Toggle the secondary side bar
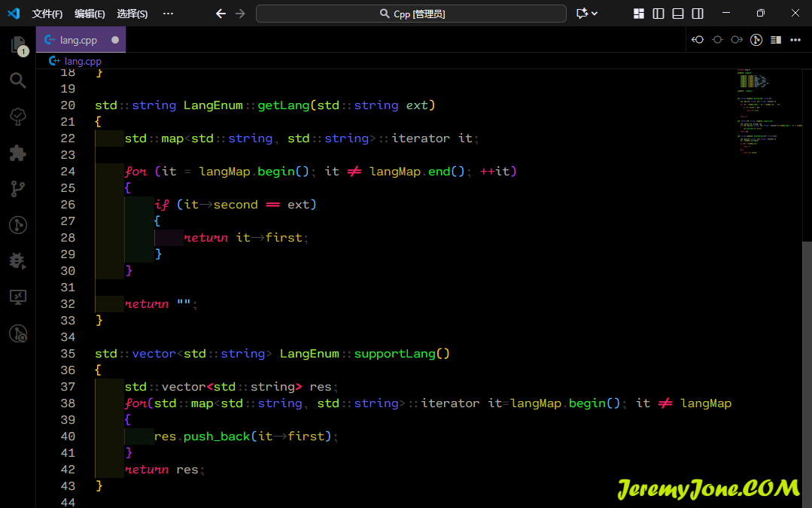This screenshot has height=508, width=812. pos(698,14)
